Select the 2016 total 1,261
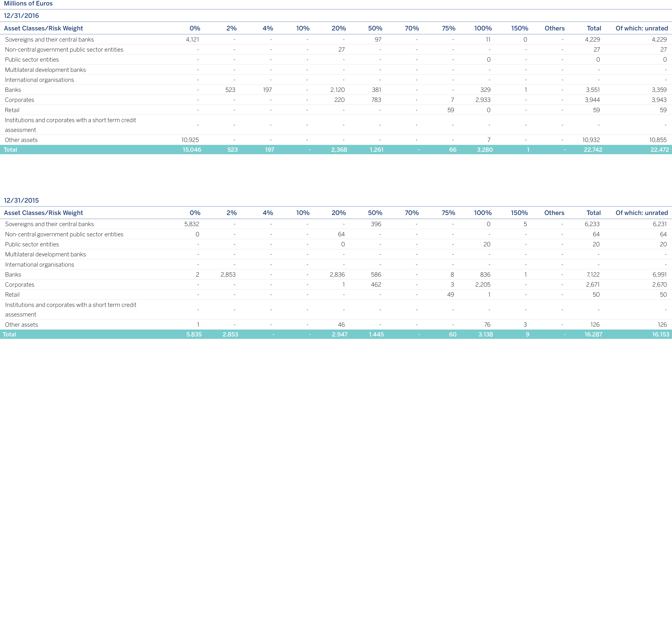This screenshot has width=672, height=622. (376, 150)
